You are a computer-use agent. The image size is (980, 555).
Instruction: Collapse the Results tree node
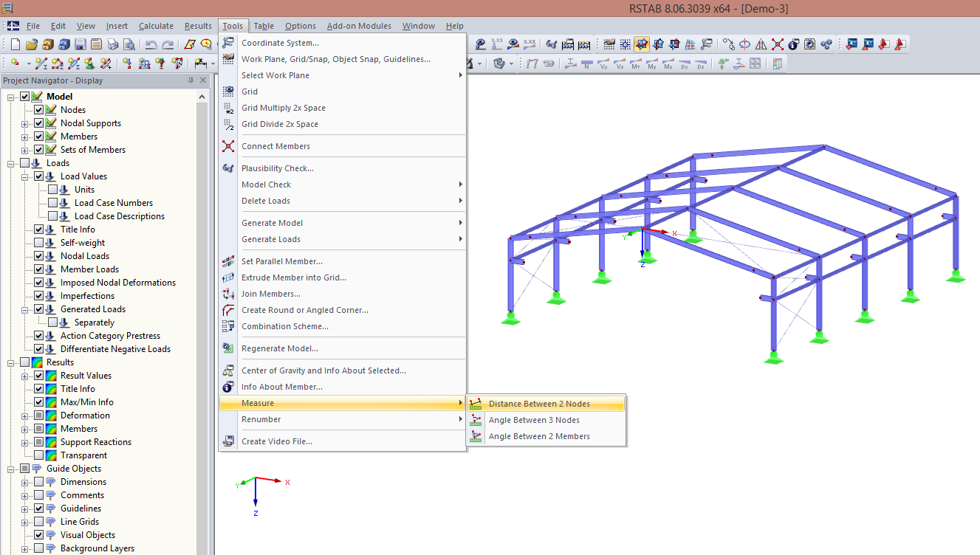point(11,362)
